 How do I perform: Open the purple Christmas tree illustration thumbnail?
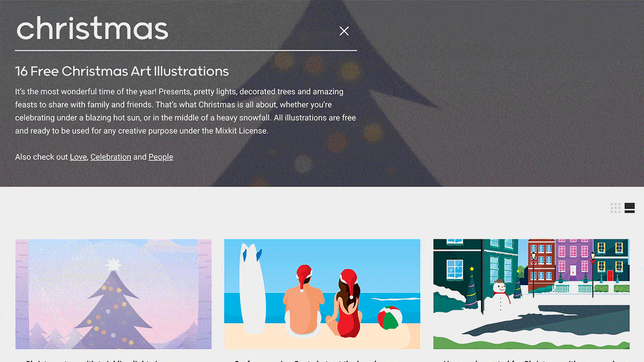[x=113, y=294]
